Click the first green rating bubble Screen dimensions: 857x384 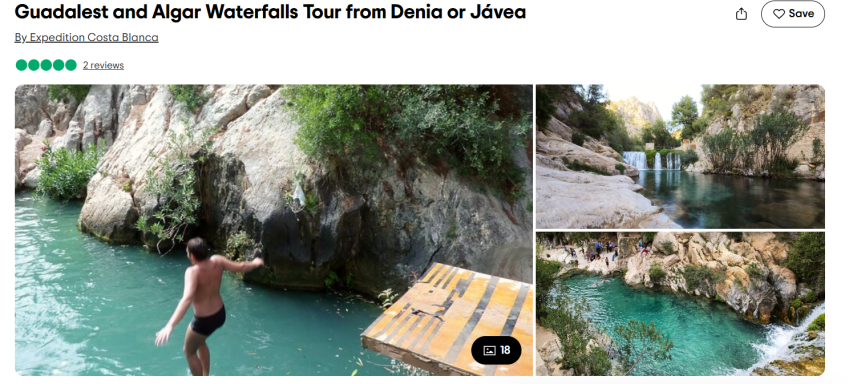click(x=21, y=65)
